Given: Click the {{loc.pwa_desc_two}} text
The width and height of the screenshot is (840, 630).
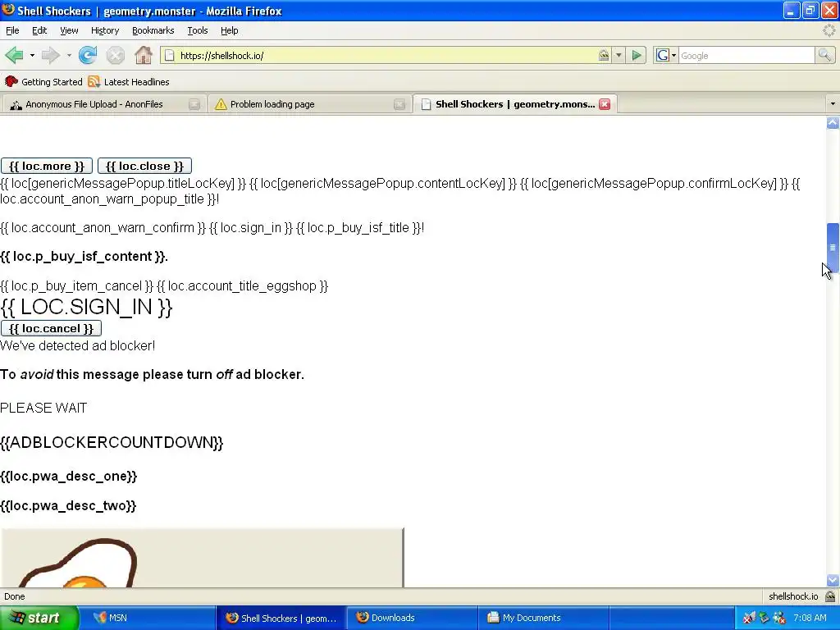Looking at the screenshot, I should pyautogui.click(x=68, y=505).
